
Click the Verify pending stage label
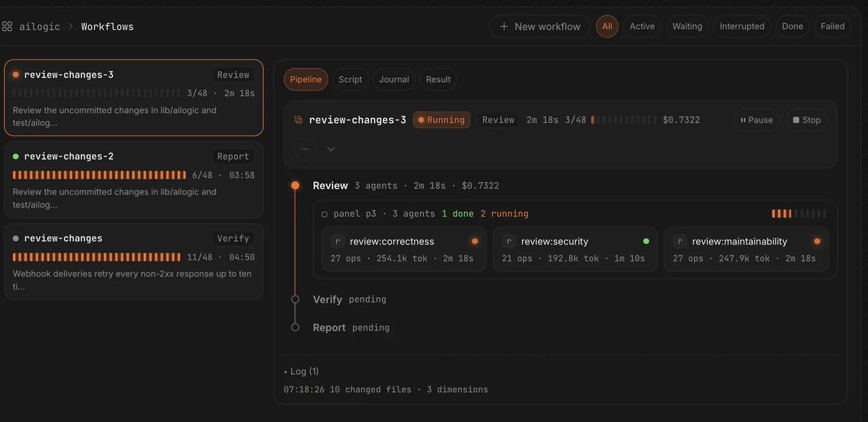[x=349, y=299]
